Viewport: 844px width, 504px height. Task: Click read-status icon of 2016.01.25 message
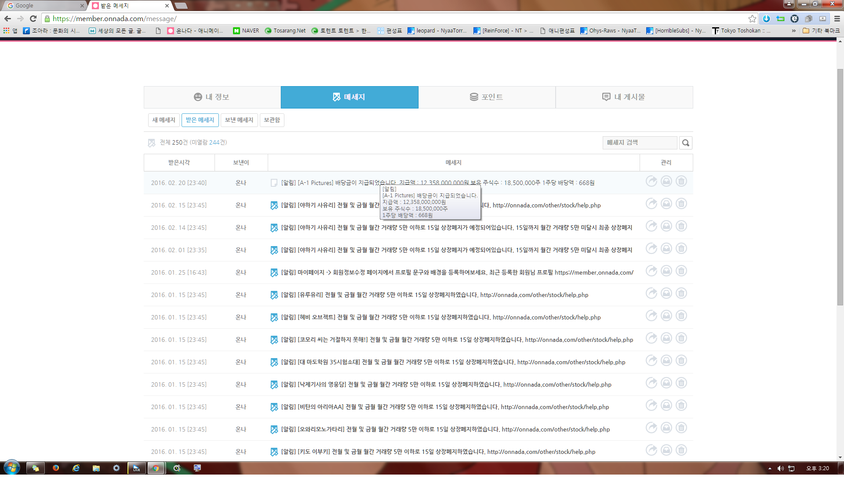274,272
